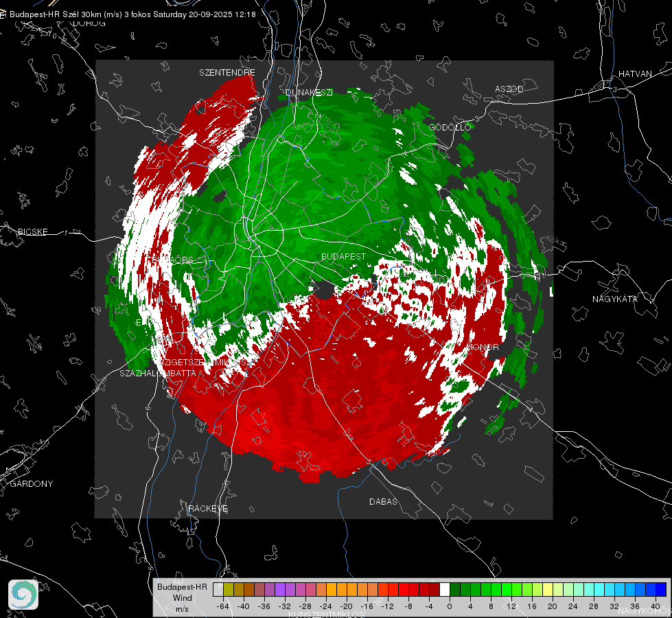Click the NAGYKATA town label
The height and width of the screenshot is (618, 672).
point(615,299)
